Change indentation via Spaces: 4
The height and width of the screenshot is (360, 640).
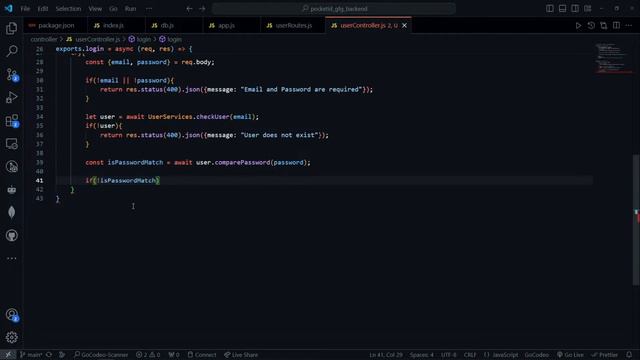(x=422, y=355)
